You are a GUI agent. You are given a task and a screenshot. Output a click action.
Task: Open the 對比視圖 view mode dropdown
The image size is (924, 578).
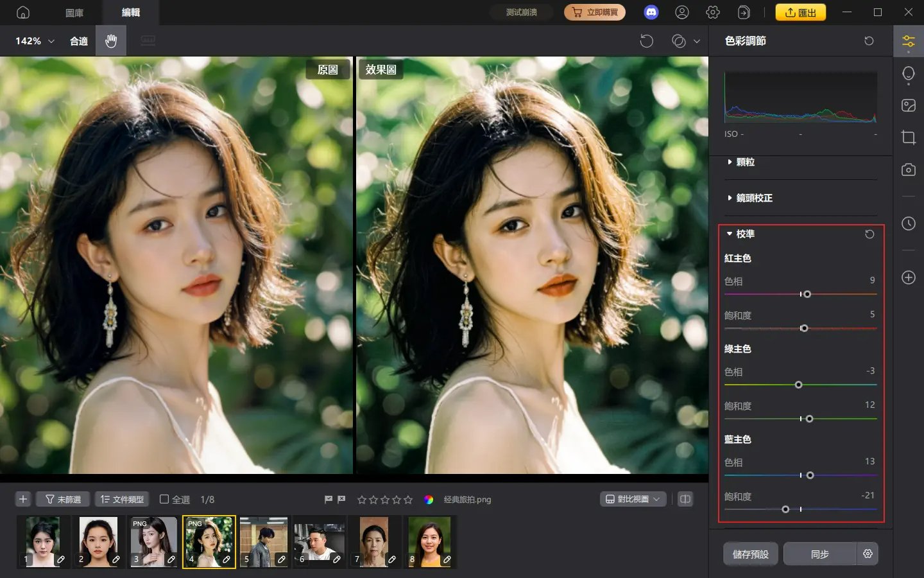coord(633,499)
